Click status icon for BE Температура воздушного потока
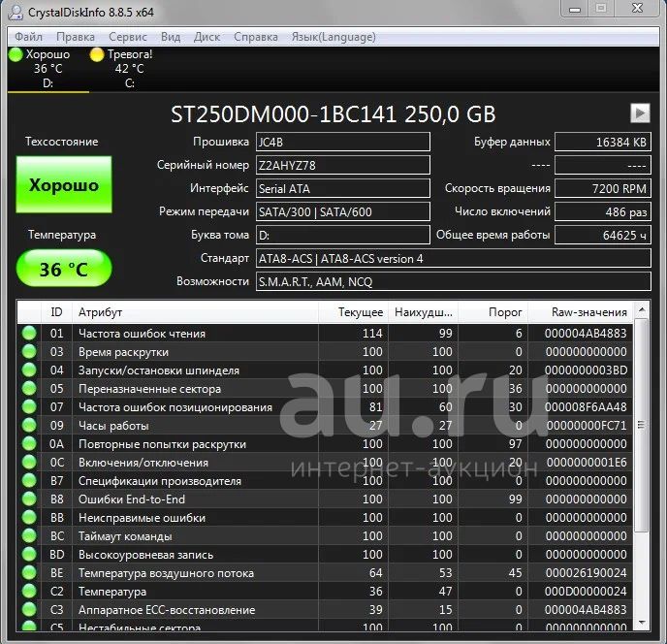This screenshot has height=644, width=667. coord(29,572)
